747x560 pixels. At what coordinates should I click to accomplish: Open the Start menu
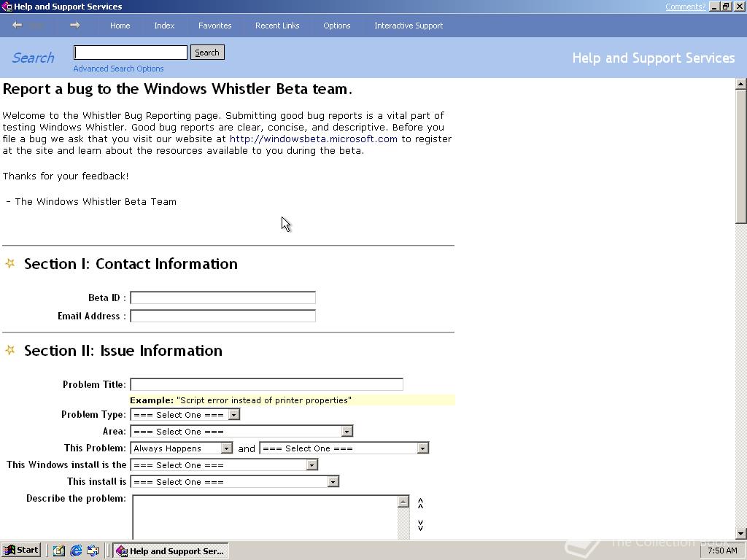[21, 550]
